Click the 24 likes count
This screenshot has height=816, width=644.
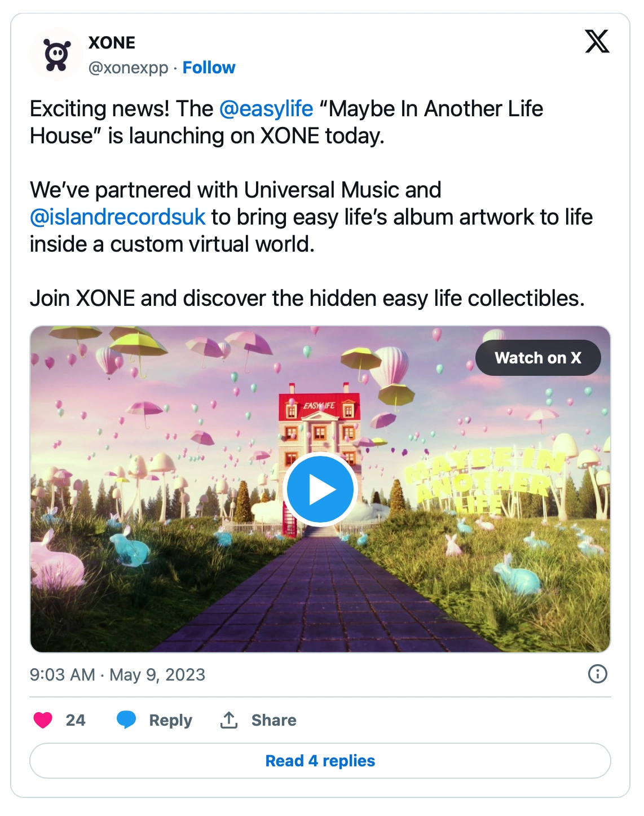[x=76, y=721]
